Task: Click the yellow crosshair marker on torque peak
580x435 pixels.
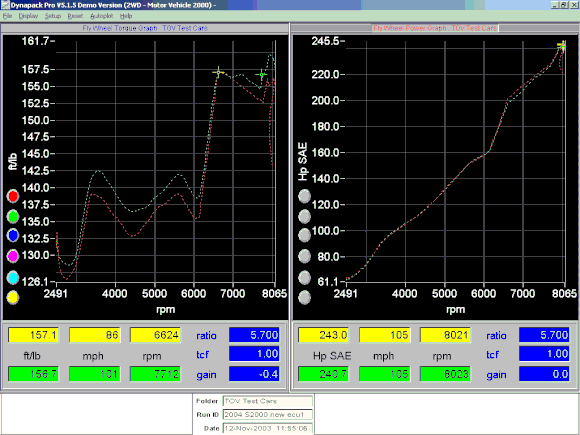Action: pos(218,72)
